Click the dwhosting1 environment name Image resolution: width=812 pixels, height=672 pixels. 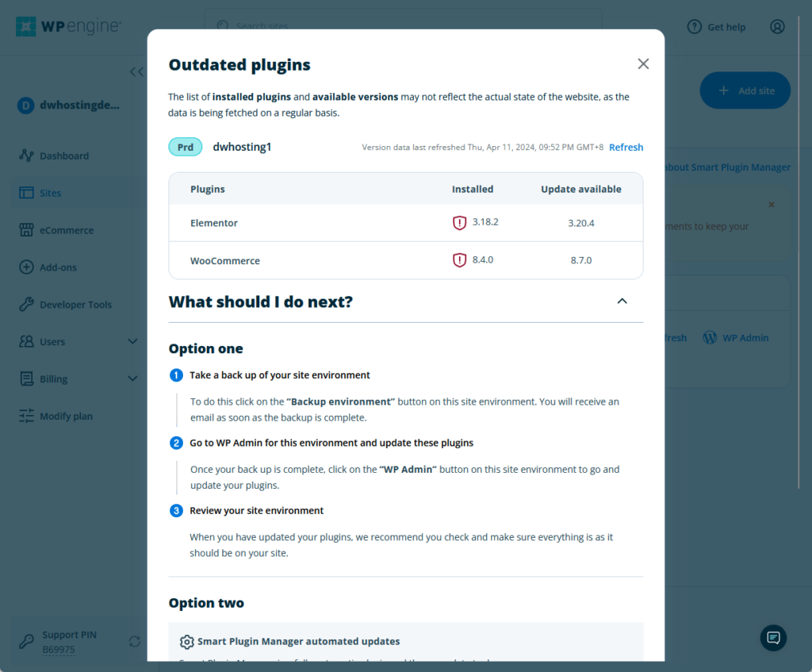[242, 147]
